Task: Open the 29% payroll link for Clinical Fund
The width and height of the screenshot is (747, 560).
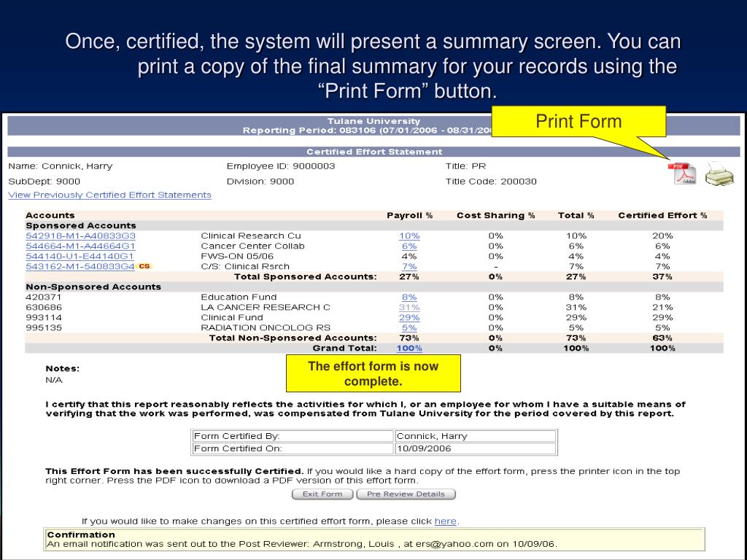Action: 409,318
